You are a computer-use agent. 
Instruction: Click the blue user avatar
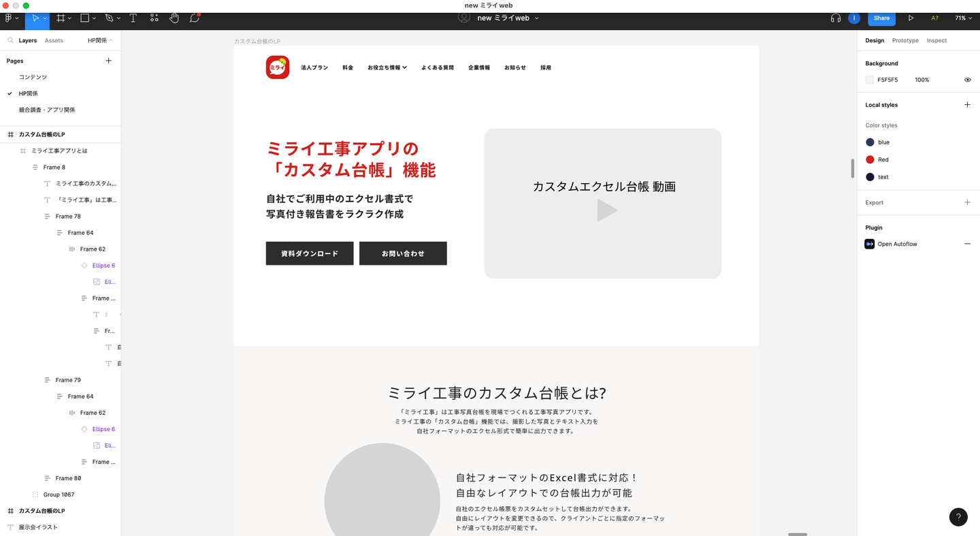pyautogui.click(x=854, y=18)
